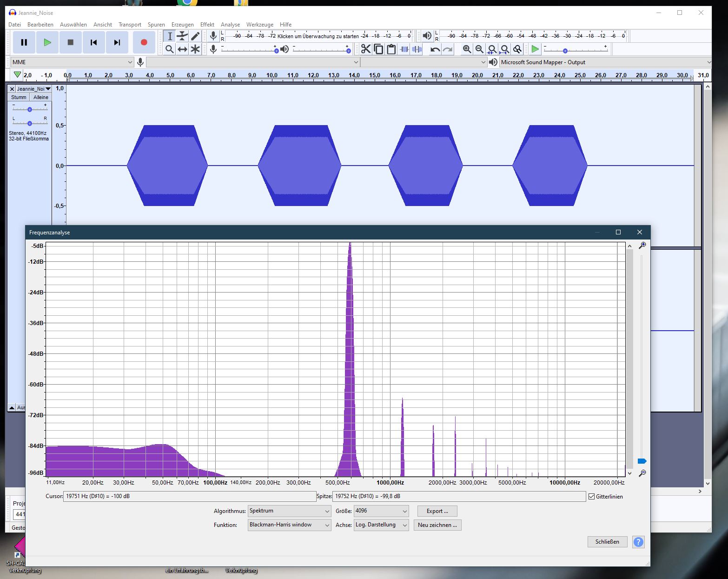Select the Multi-tool asterisk icon
Viewport: 728px width, 579px height.
click(195, 49)
